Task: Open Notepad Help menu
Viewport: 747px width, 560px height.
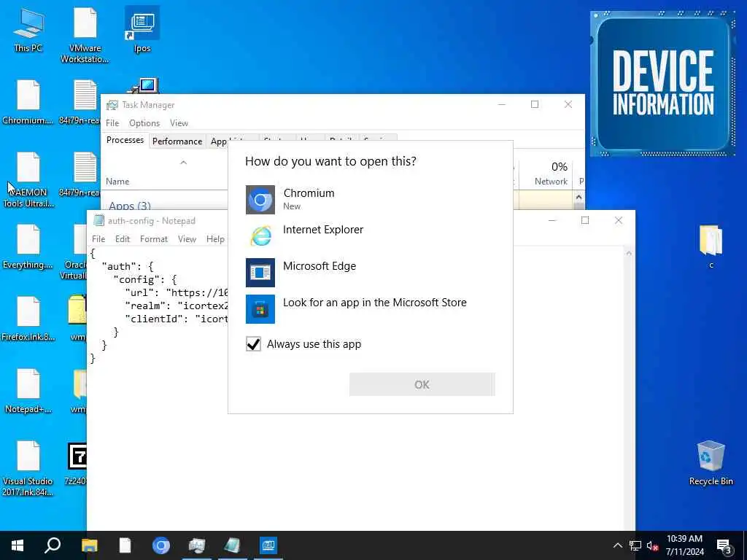Action: click(x=215, y=239)
